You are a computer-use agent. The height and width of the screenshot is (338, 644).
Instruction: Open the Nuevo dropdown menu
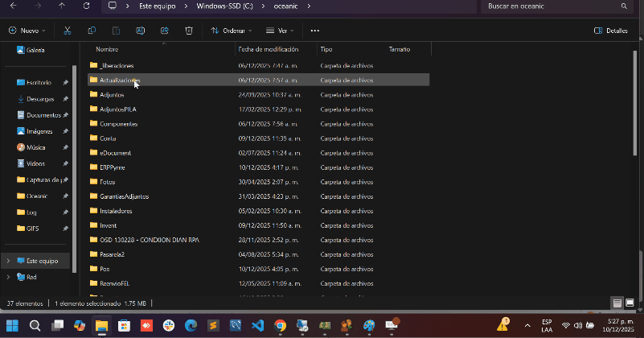27,31
